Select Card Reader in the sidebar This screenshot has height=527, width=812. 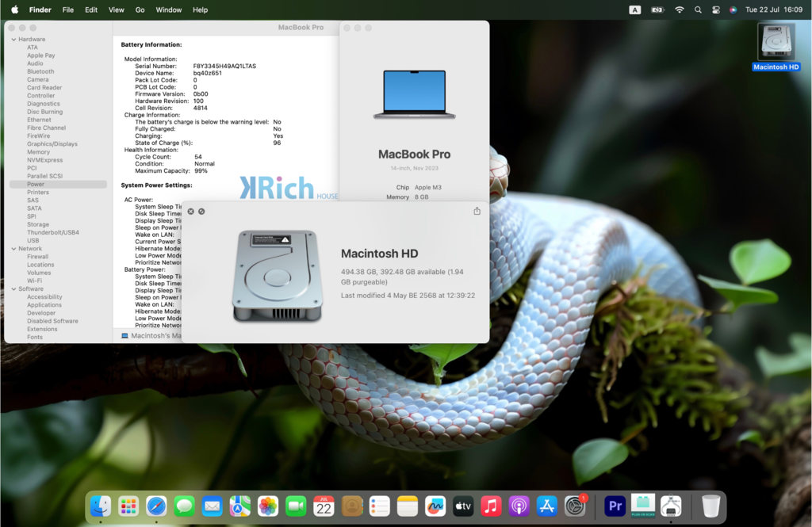click(44, 87)
